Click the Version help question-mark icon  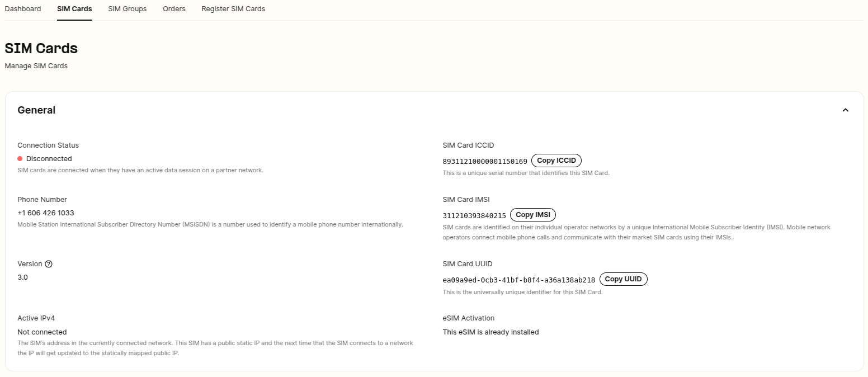pos(49,264)
